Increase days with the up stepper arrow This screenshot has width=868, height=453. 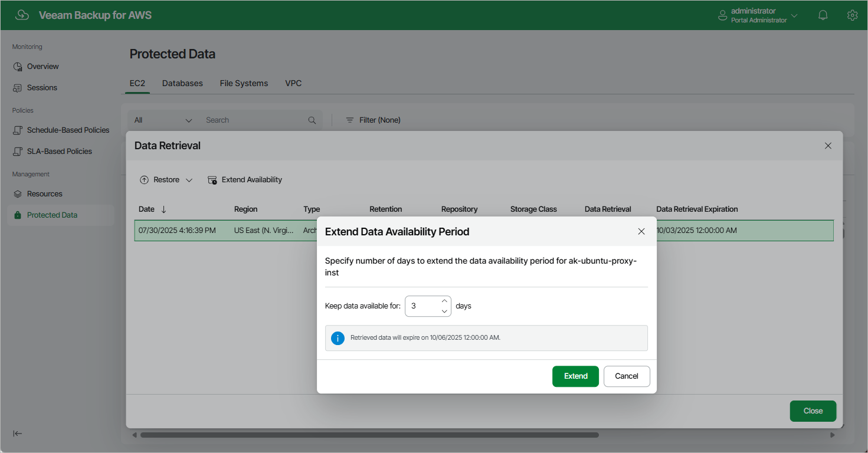(x=445, y=301)
